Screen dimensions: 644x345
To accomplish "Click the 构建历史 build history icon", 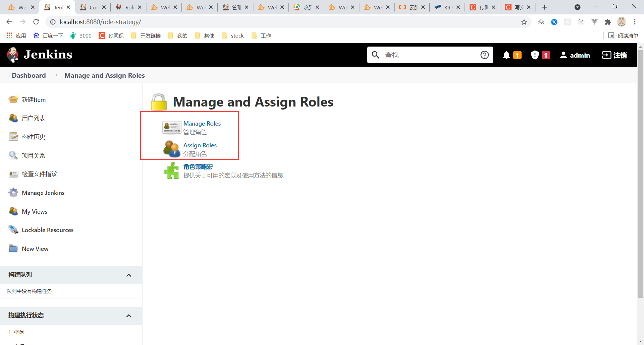I will click(13, 136).
